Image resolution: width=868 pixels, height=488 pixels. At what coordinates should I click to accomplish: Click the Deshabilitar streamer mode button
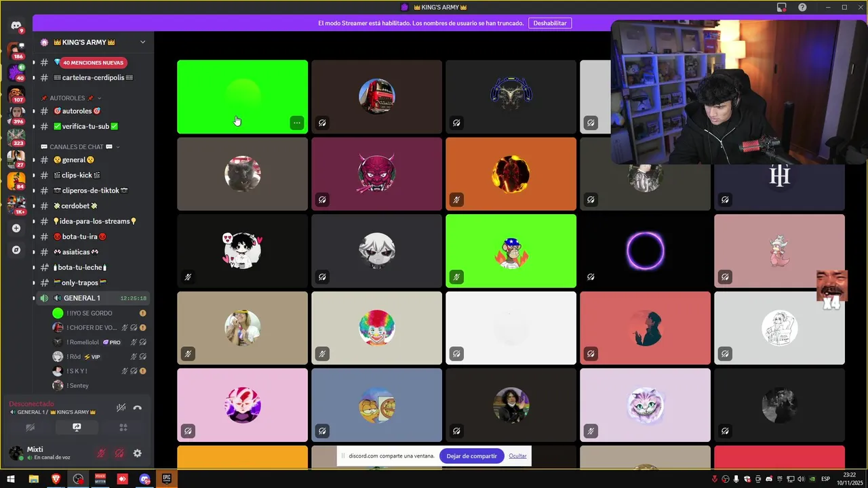coord(550,23)
